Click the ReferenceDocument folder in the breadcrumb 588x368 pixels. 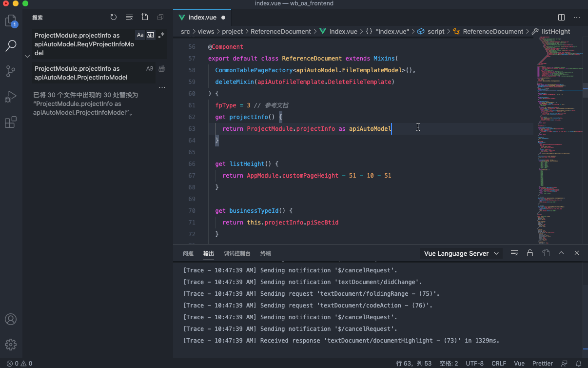tap(280, 31)
